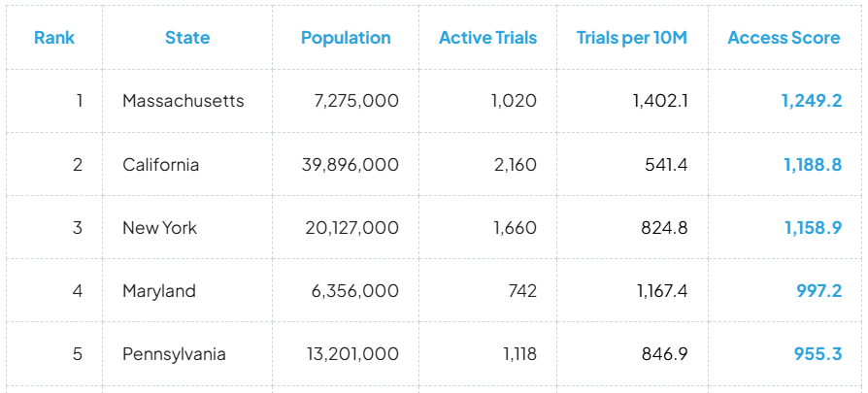Open New York access score 1,158.9
This screenshot has width=868, height=393.
pos(812,228)
